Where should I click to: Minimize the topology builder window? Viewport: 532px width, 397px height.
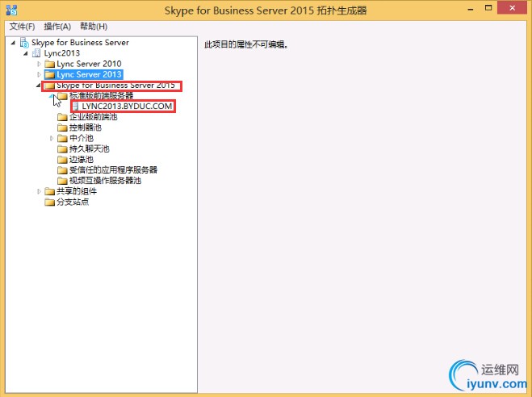click(471, 9)
